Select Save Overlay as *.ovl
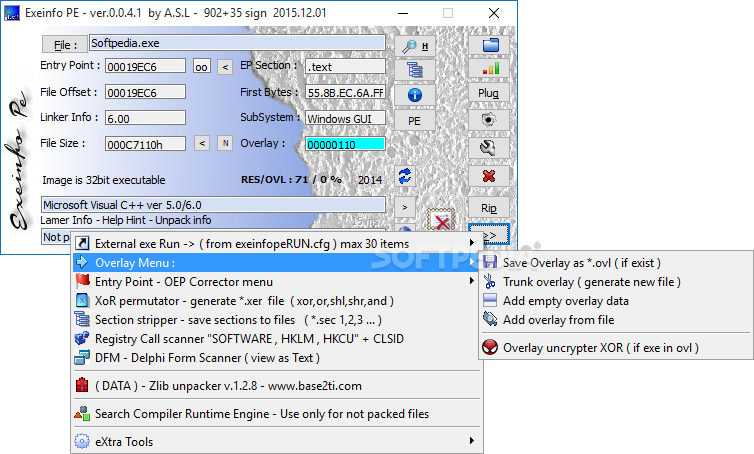 tap(616, 263)
